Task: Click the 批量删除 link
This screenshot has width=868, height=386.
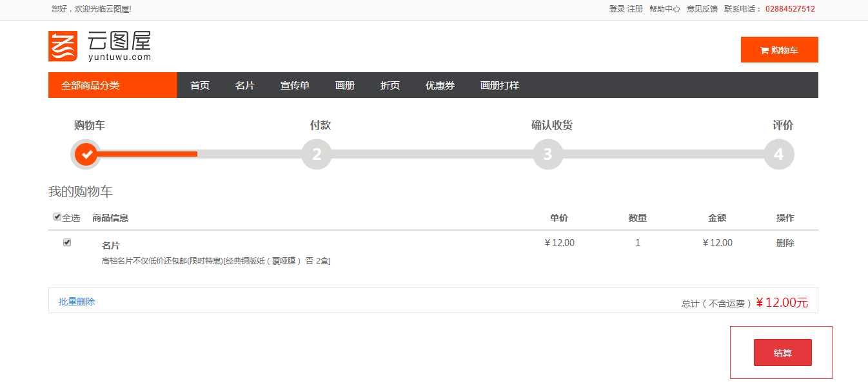Action: [77, 302]
